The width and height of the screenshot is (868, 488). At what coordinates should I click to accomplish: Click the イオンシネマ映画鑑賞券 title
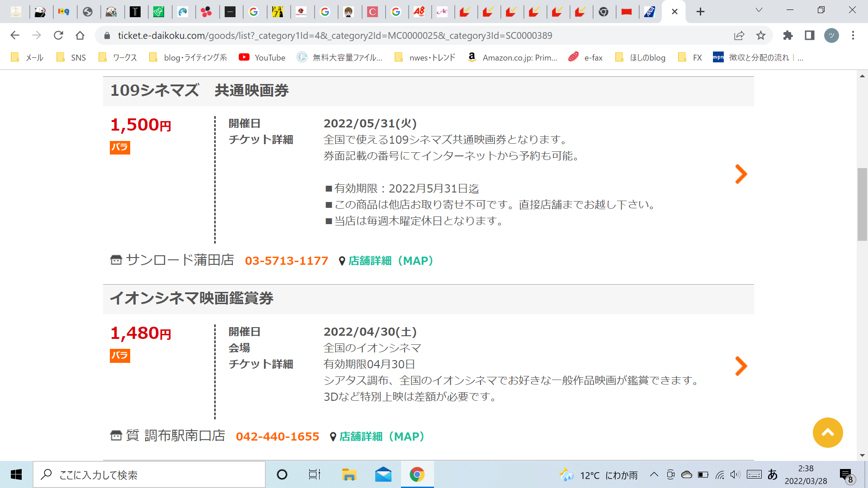(x=192, y=298)
